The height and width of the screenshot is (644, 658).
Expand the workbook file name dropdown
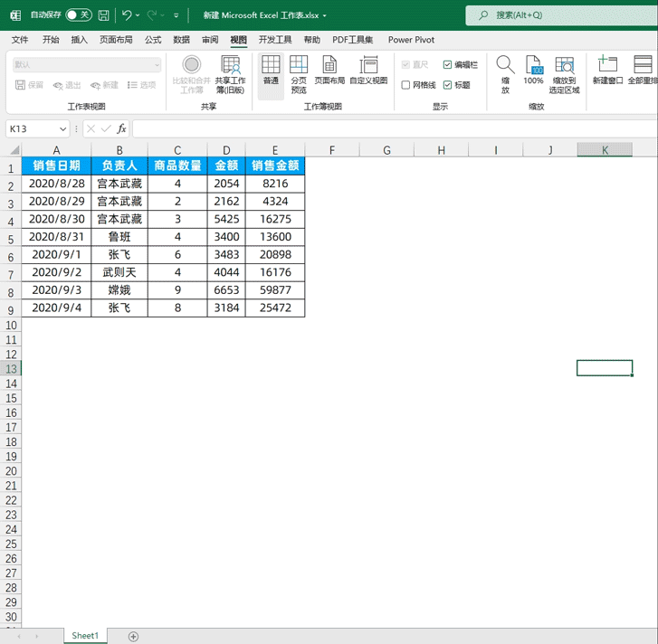tap(325, 15)
